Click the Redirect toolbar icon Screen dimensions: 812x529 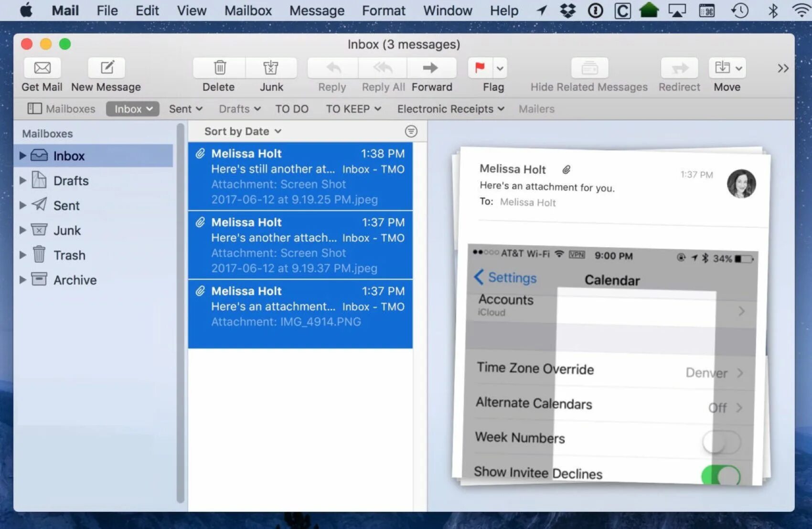click(x=679, y=68)
